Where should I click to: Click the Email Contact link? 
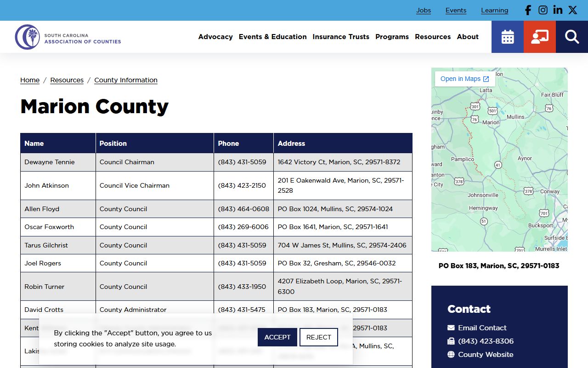click(x=482, y=328)
